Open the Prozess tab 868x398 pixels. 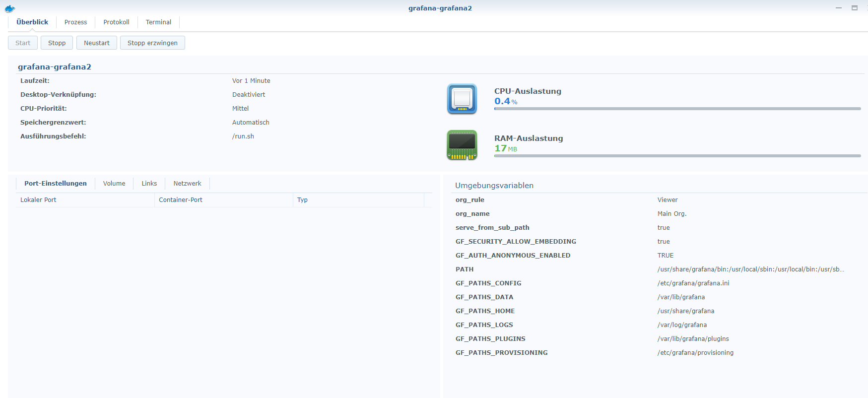click(75, 22)
